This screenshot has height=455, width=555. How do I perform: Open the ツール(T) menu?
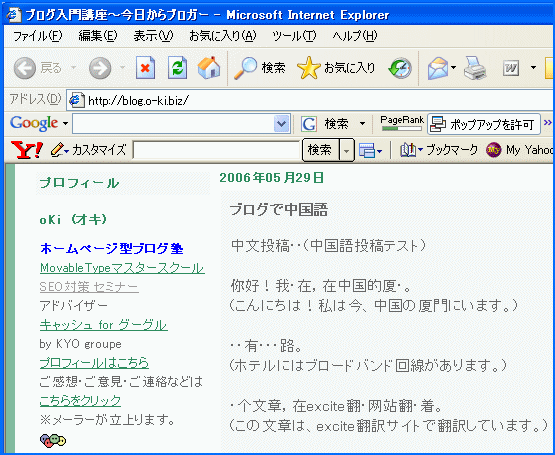(x=294, y=36)
